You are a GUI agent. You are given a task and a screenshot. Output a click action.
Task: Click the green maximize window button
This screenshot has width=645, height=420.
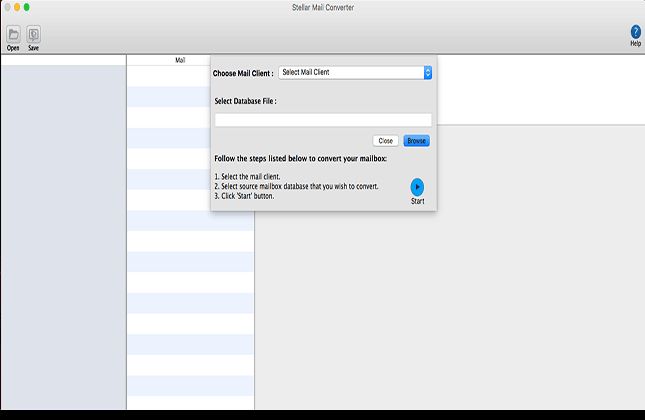tap(26, 7)
